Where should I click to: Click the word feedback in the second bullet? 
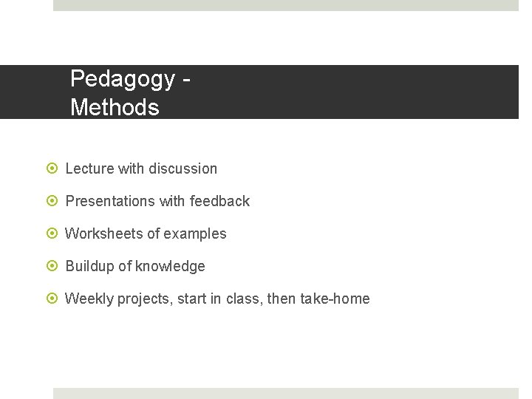pos(219,201)
